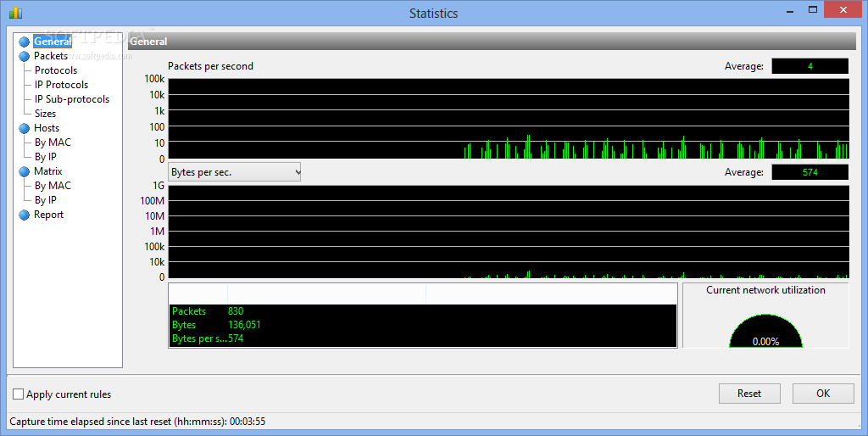Select the General tree item
The width and height of the screenshot is (868, 436).
53,42
